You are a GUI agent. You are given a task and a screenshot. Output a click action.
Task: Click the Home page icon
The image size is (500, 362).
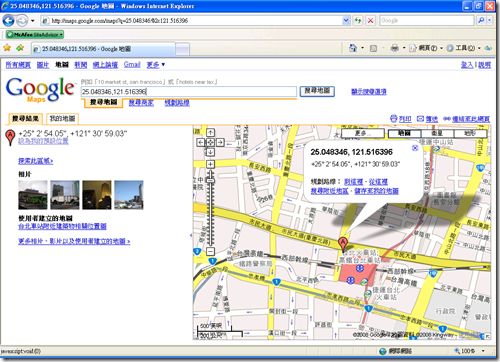coord(353,48)
